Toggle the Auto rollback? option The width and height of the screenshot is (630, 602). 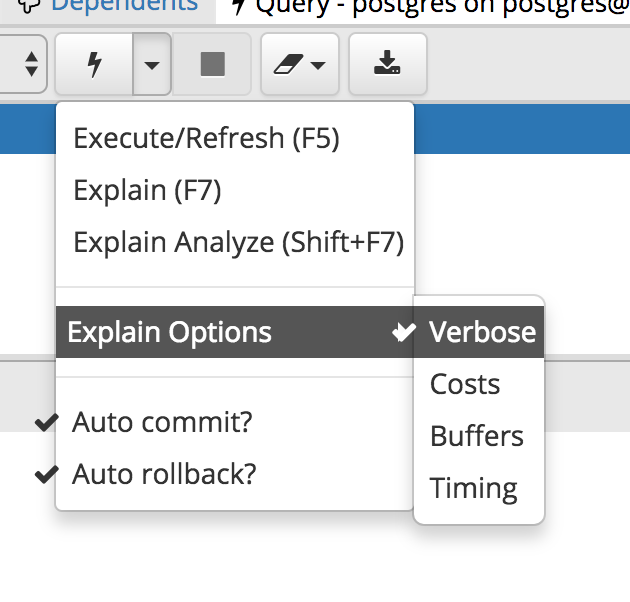tap(164, 474)
